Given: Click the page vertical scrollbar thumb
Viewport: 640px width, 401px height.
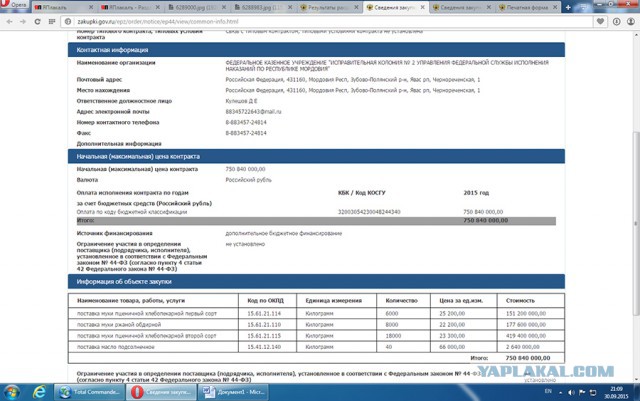Looking at the screenshot, I should [636, 223].
